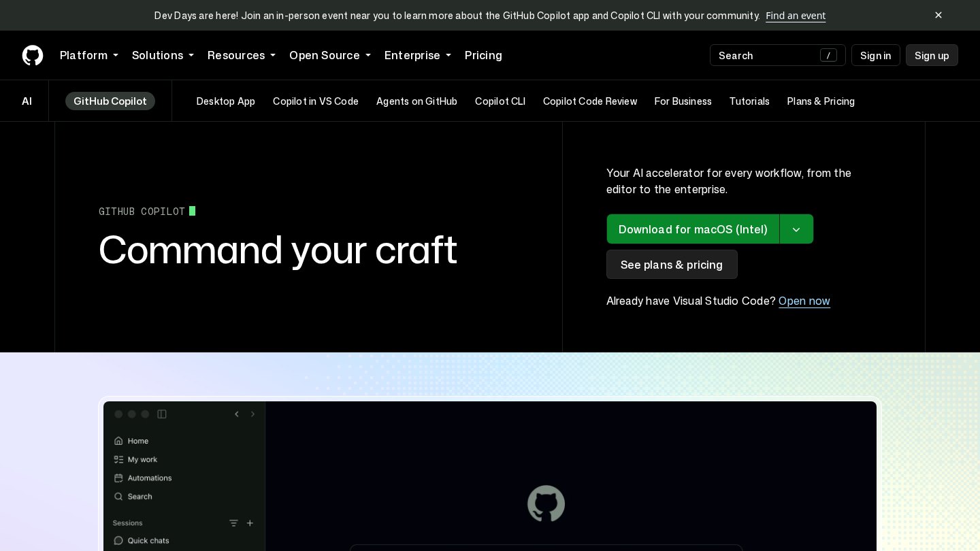Open the Pricing page from the top nav
Viewport: 980px width, 551px height.
(483, 55)
